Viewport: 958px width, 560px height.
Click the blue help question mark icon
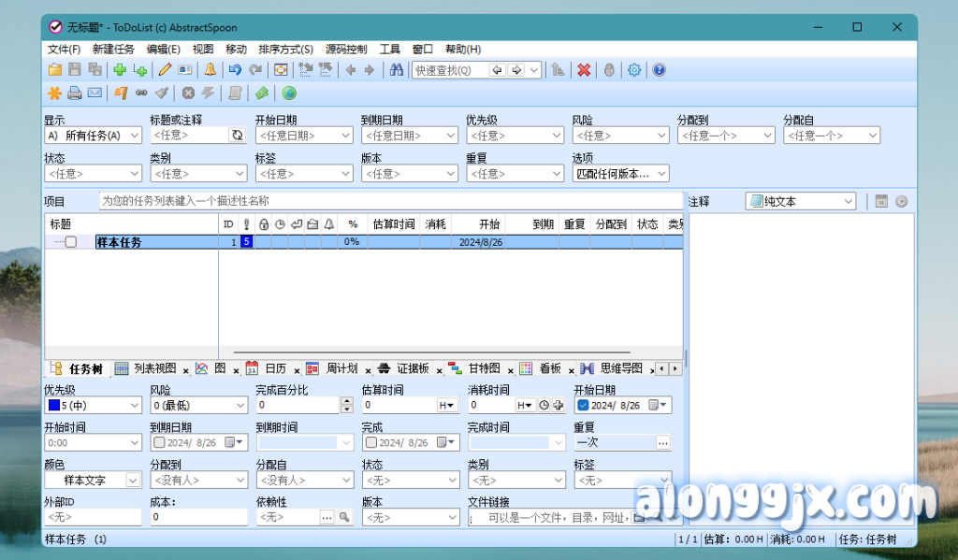(x=659, y=70)
